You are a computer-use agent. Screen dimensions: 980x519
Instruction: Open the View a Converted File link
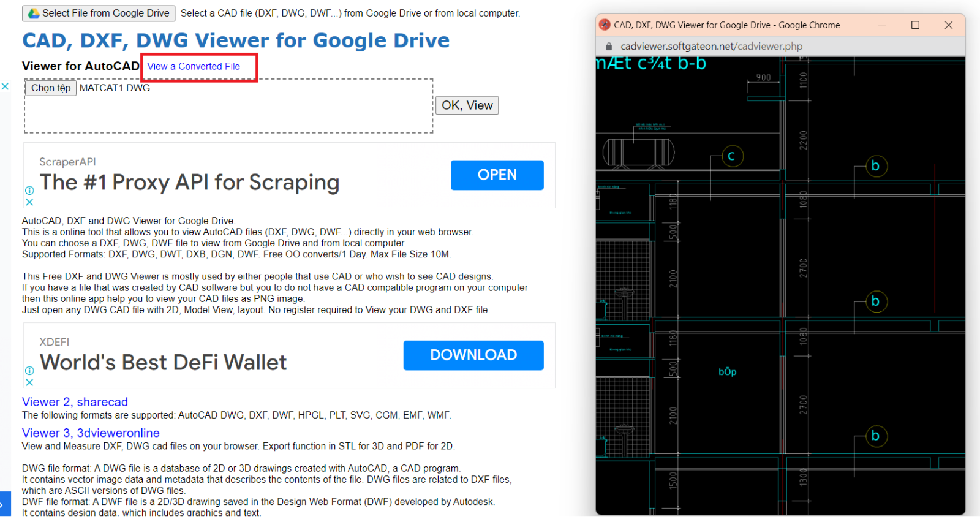click(x=194, y=66)
